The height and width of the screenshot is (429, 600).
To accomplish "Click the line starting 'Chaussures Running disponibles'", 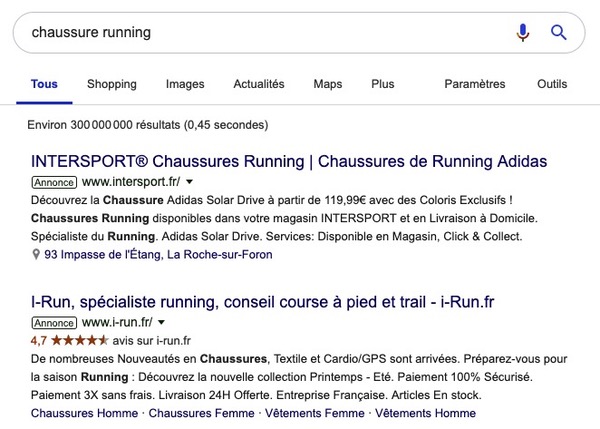I will [284, 218].
